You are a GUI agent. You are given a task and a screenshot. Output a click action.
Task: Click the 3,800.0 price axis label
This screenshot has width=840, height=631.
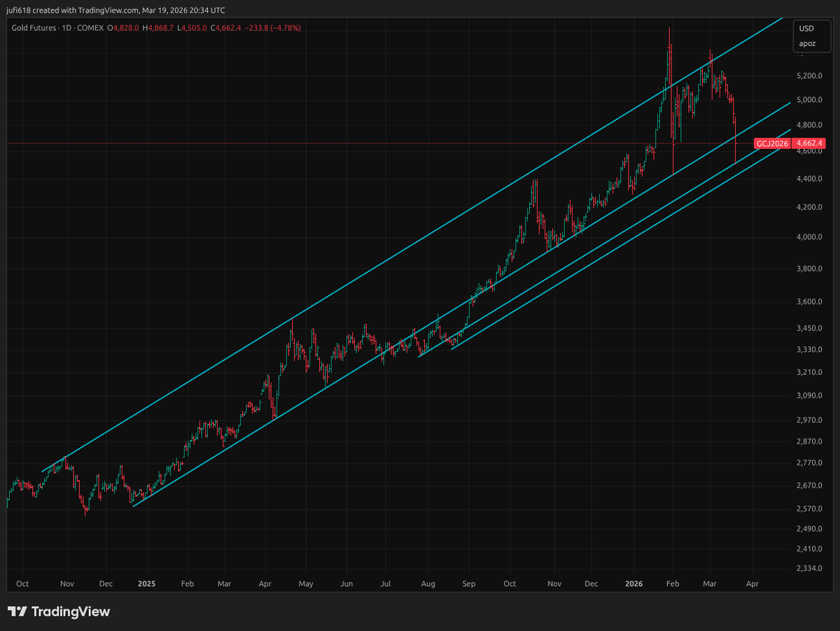click(x=811, y=269)
